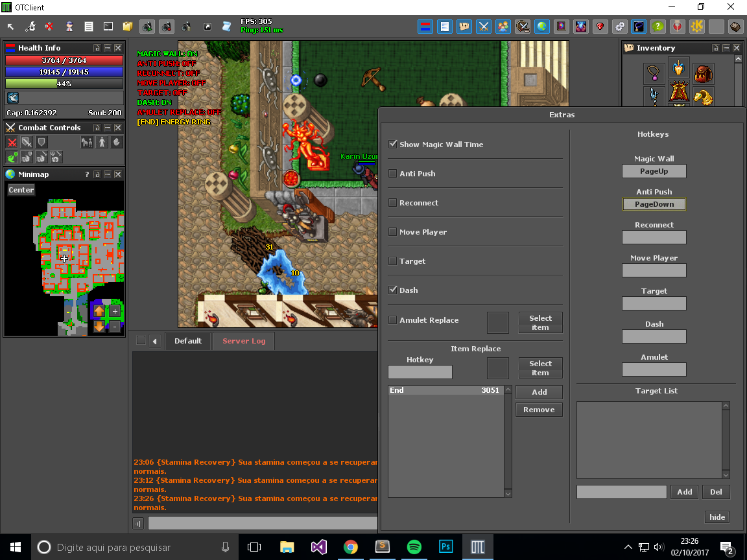Click the yellow package box icon
Screen dimensions: 747x560
click(x=128, y=27)
